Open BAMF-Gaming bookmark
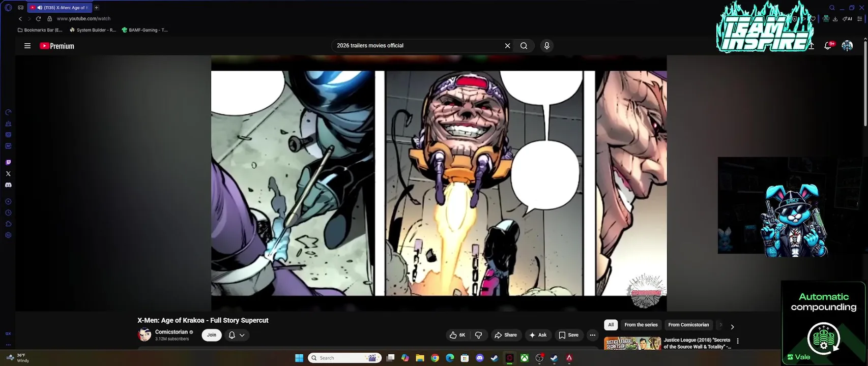 (145, 30)
